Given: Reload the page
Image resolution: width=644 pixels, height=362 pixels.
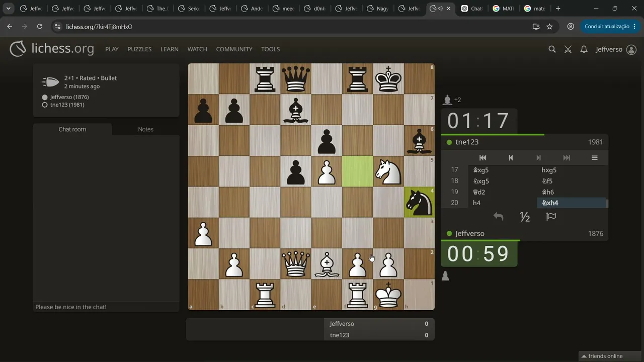Looking at the screenshot, I should tap(40, 27).
